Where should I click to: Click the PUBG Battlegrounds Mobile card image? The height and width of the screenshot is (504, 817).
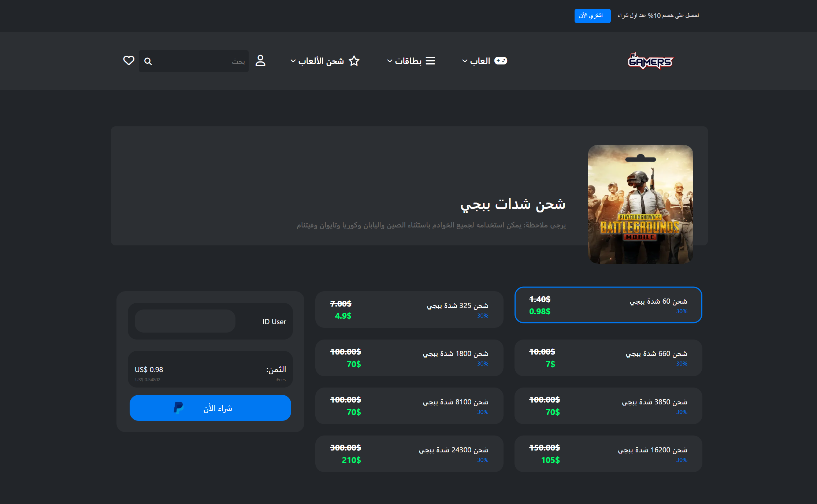[x=640, y=204]
